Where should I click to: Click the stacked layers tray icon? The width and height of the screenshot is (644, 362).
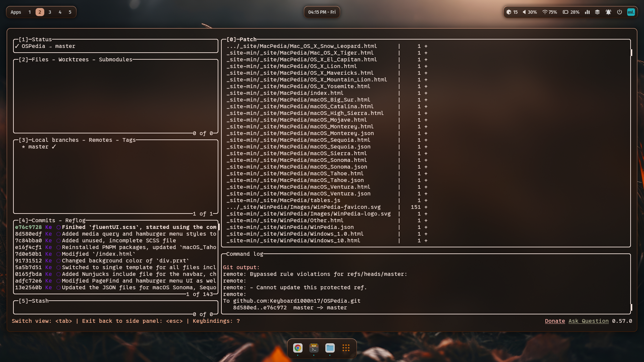click(x=597, y=12)
